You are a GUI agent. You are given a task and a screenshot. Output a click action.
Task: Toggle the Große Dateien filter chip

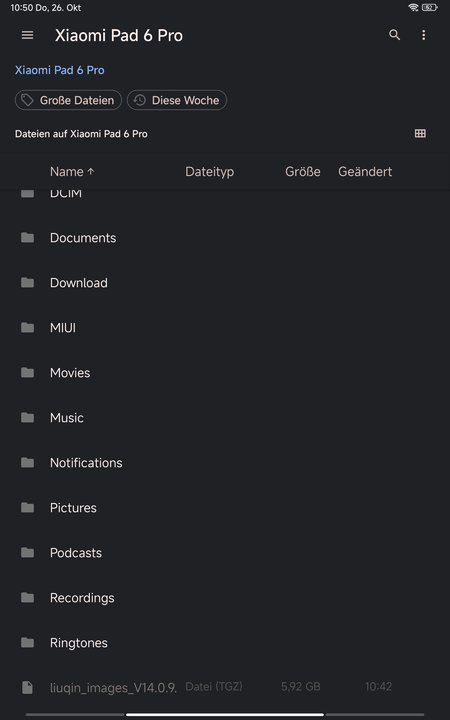[68, 100]
